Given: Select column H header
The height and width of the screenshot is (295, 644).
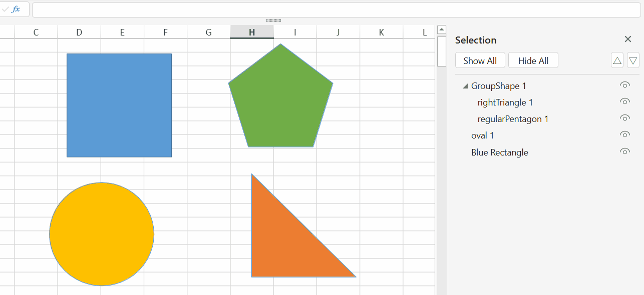Looking at the screenshot, I should pos(252,32).
